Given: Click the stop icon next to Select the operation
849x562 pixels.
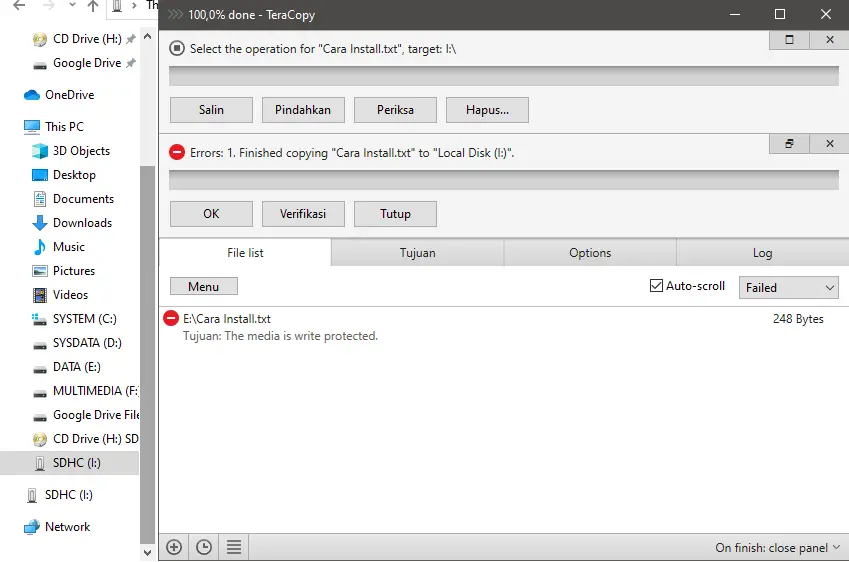Looking at the screenshot, I should click(x=177, y=48).
